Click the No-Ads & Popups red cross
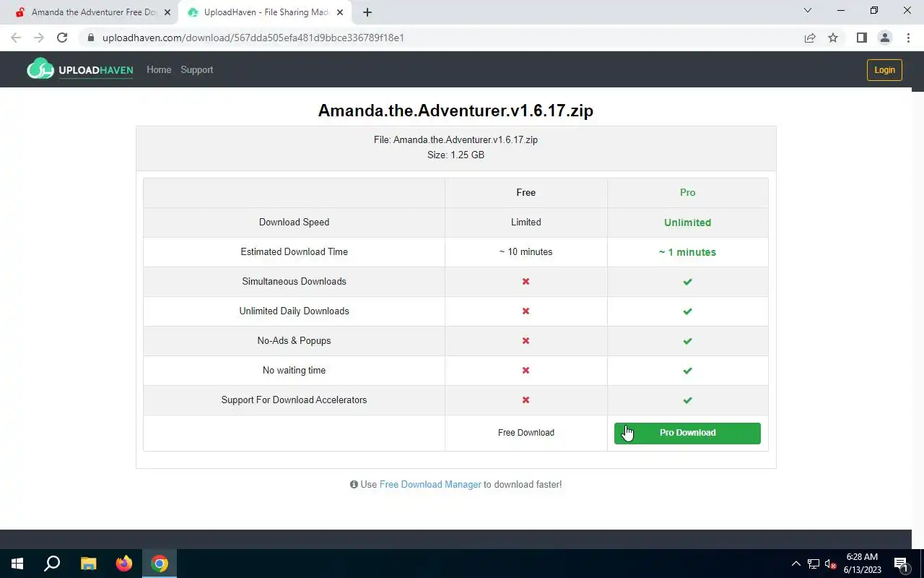 point(526,341)
